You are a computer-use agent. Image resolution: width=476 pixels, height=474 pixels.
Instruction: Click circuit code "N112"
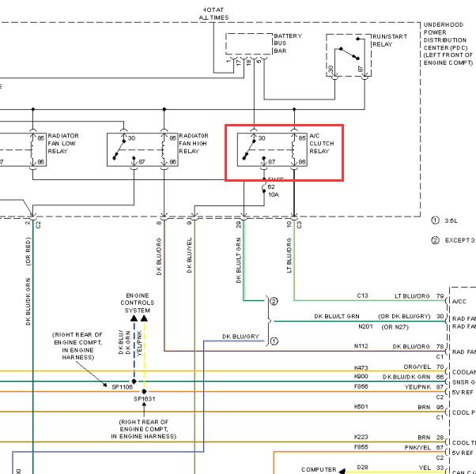tap(361, 346)
